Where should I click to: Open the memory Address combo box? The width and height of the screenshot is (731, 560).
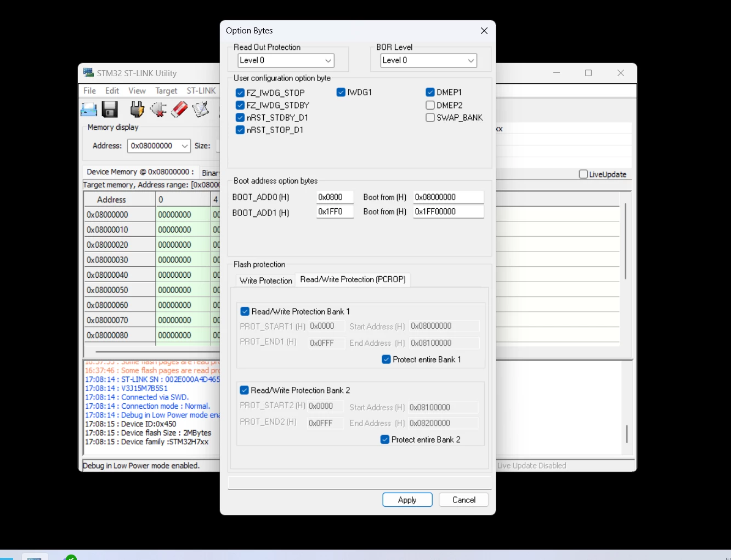click(159, 146)
